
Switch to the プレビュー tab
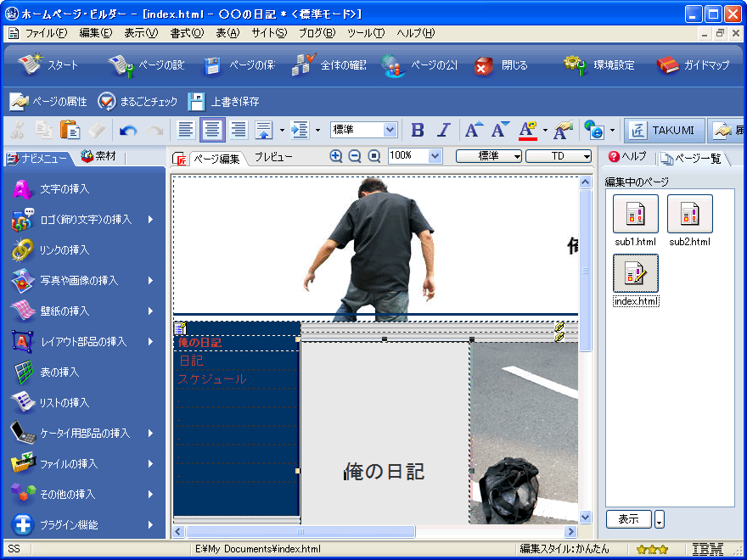click(273, 157)
